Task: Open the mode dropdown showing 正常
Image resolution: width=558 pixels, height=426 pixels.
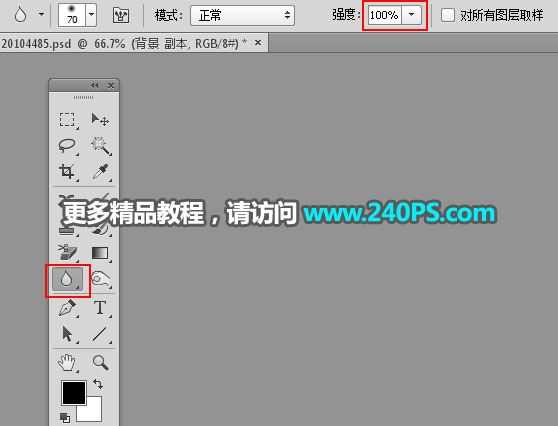Action: [242, 15]
